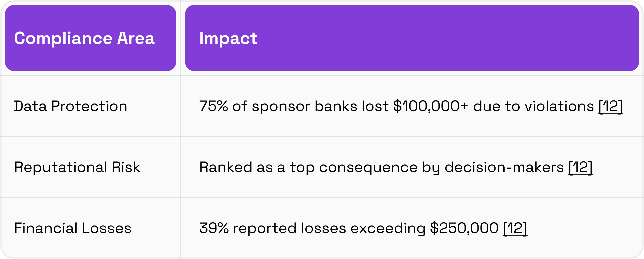Screen dimensions: 644x259
Task: Click the word "violations"
Action: [x=559, y=106]
